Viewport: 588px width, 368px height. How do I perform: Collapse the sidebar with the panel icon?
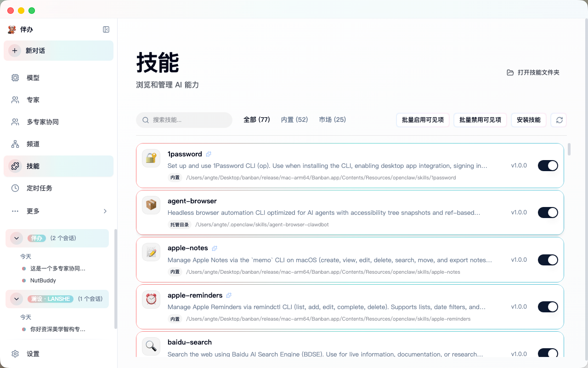click(106, 29)
